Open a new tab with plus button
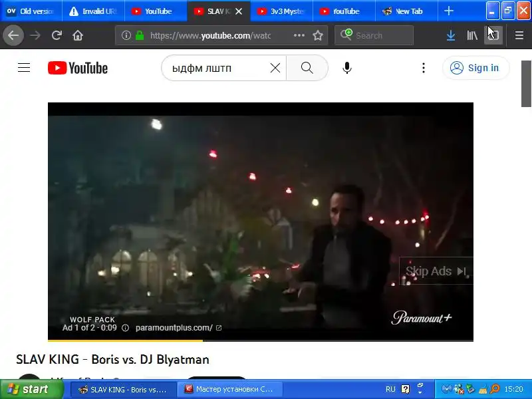Viewport: 532px width, 399px height. 448,11
